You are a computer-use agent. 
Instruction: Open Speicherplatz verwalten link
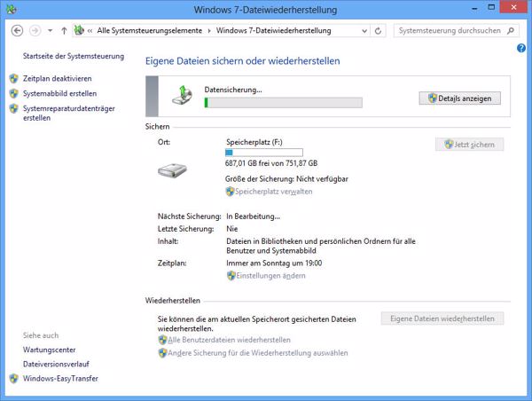click(274, 192)
